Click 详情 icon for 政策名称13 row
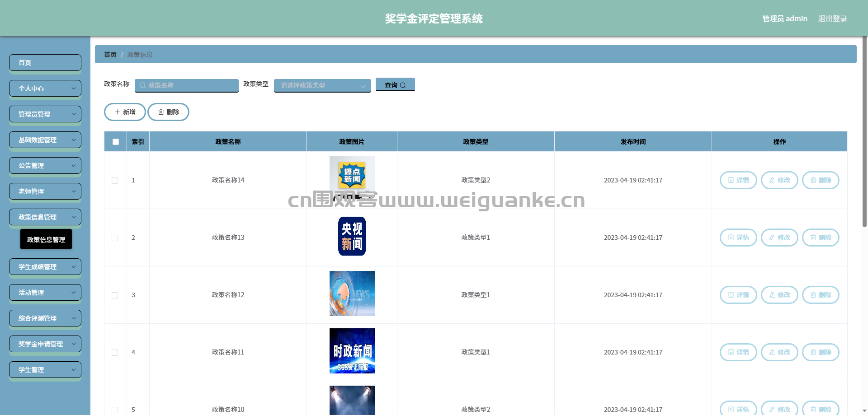Screen dimensions: 868x415 pyautogui.click(x=731, y=238)
